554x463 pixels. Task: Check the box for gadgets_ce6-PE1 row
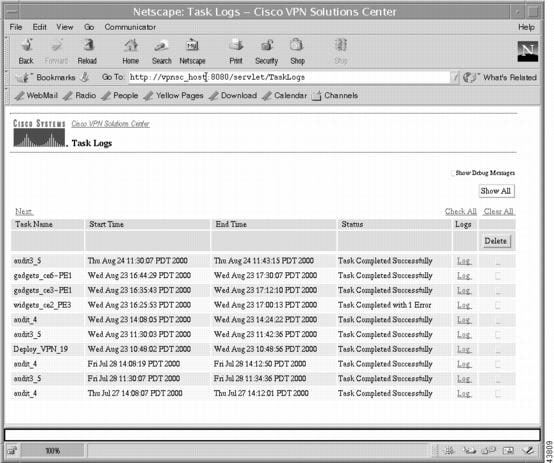tap(498, 276)
